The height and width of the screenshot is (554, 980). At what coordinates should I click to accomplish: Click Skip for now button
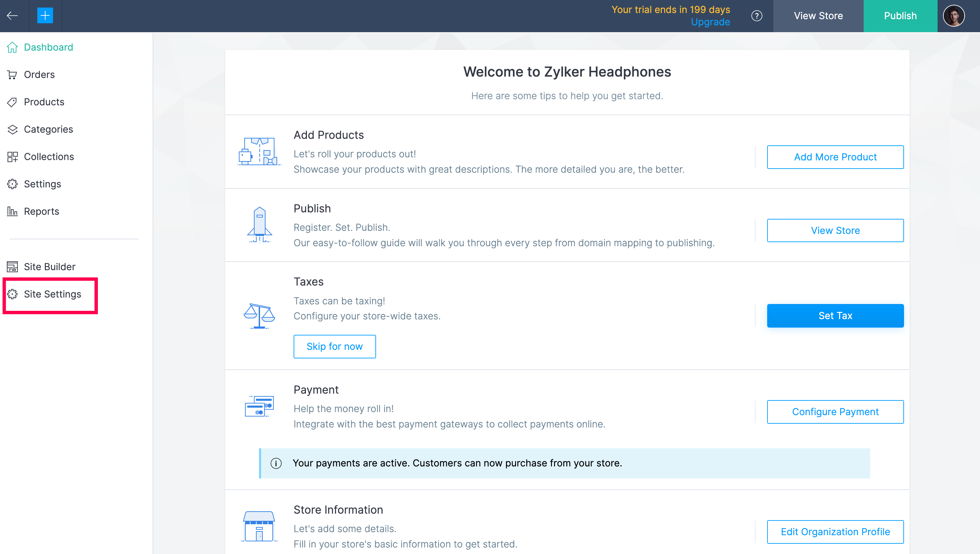(334, 347)
